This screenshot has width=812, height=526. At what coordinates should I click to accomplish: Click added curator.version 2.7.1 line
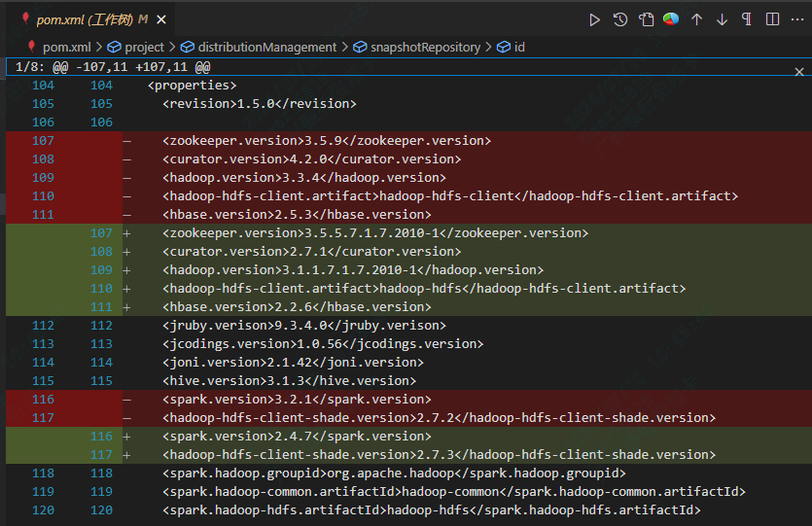tap(311, 252)
